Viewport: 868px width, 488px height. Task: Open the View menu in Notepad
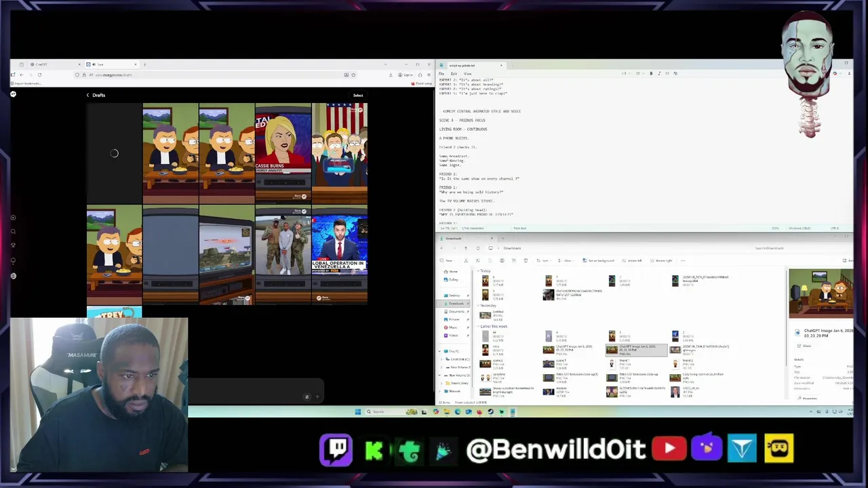click(467, 73)
